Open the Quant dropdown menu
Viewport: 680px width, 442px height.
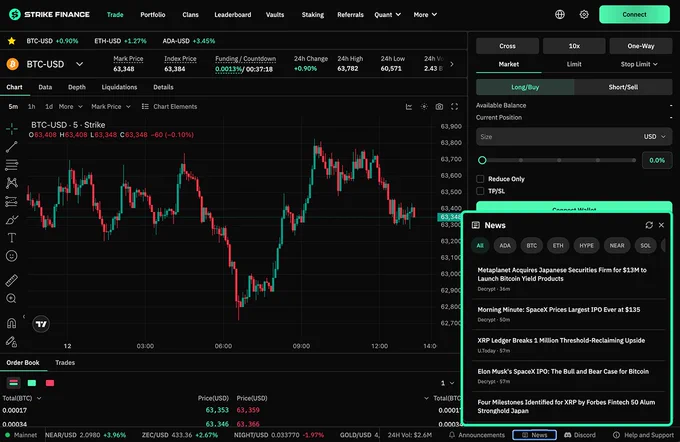pyautogui.click(x=387, y=15)
